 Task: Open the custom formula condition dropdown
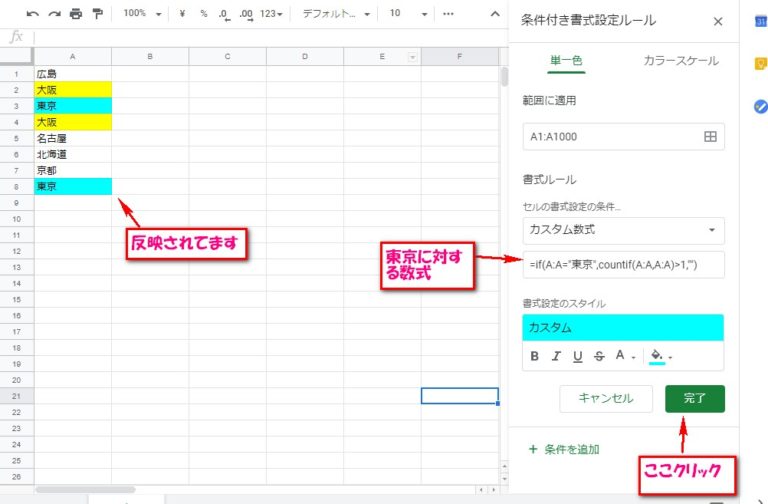(x=623, y=230)
